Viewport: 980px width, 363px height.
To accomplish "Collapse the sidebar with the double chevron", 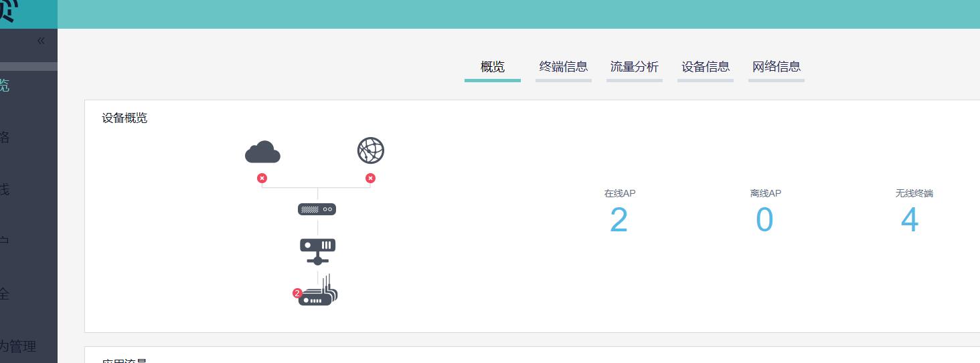I will pyautogui.click(x=41, y=41).
